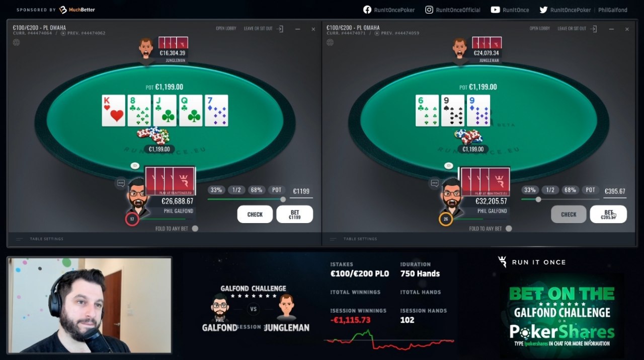Open Table Settings icon on right table
The image size is (644, 360).
[333, 239]
